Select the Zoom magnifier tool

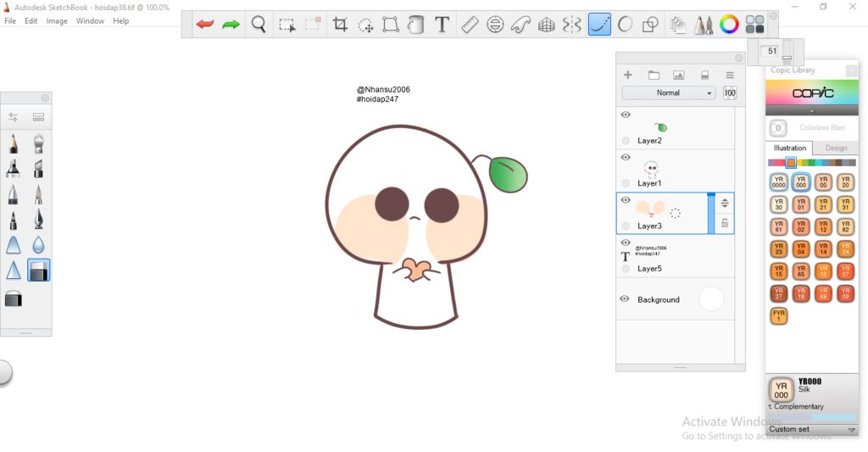(x=259, y=25)
